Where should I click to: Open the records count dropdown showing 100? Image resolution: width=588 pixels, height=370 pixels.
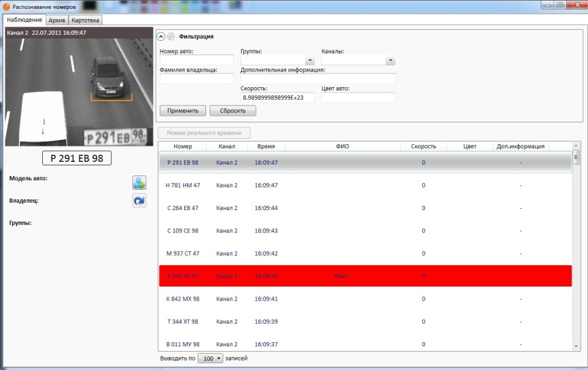pyautogui.click(x=210, y=358)
